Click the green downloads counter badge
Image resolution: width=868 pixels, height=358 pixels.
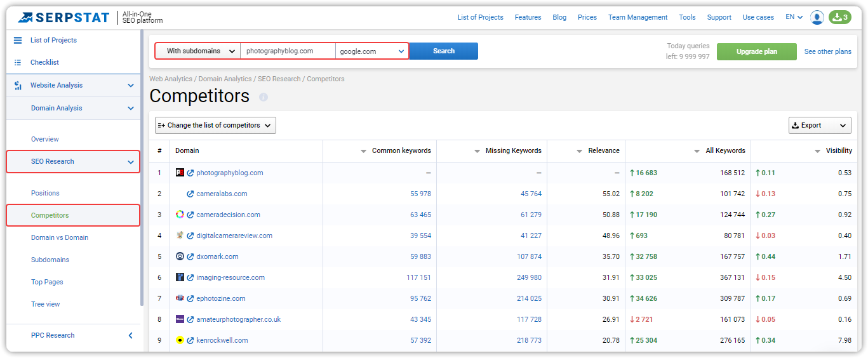tap(839, 17)
